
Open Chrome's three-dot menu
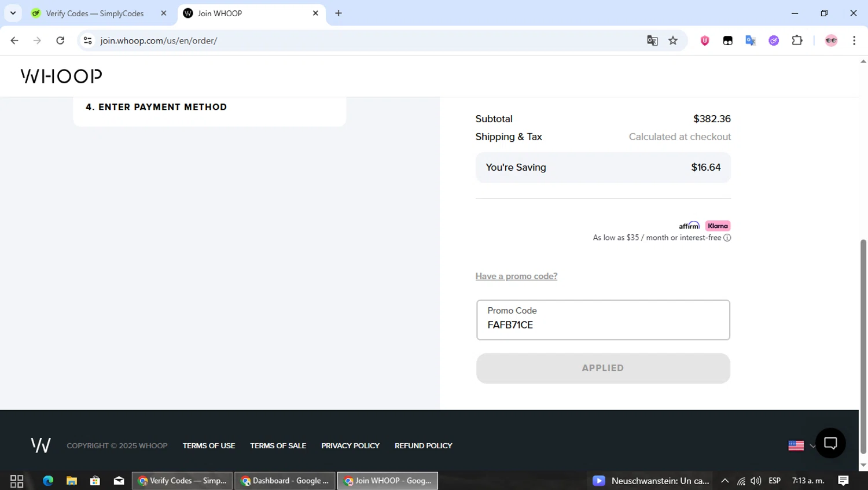coord(854,40)
